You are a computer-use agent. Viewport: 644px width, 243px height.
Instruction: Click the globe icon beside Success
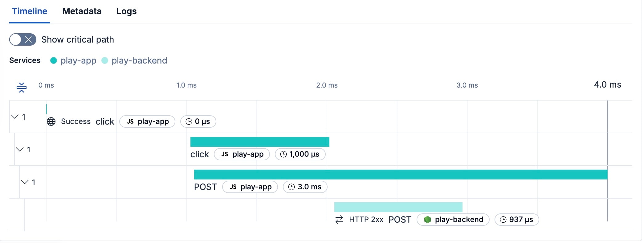click(x=51, y=121)
